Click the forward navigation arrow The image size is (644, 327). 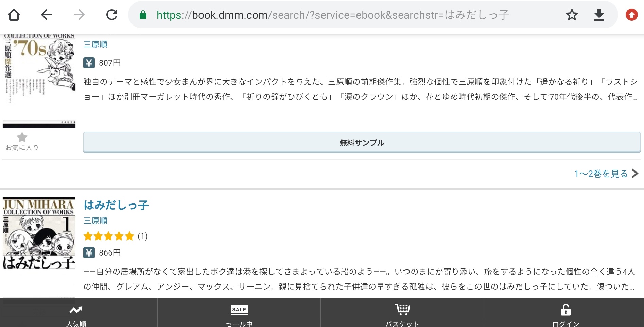pos(79,15)
